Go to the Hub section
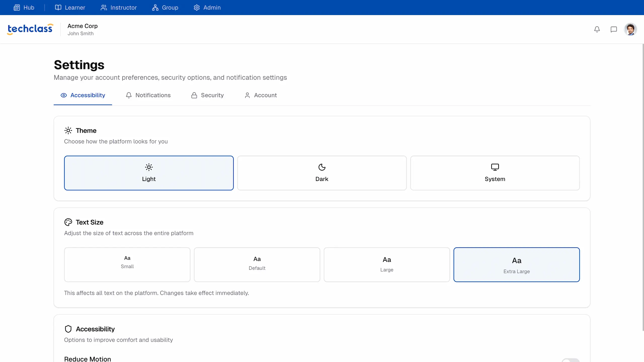This screenshot has width=644, height=362. tap(24, 8)
